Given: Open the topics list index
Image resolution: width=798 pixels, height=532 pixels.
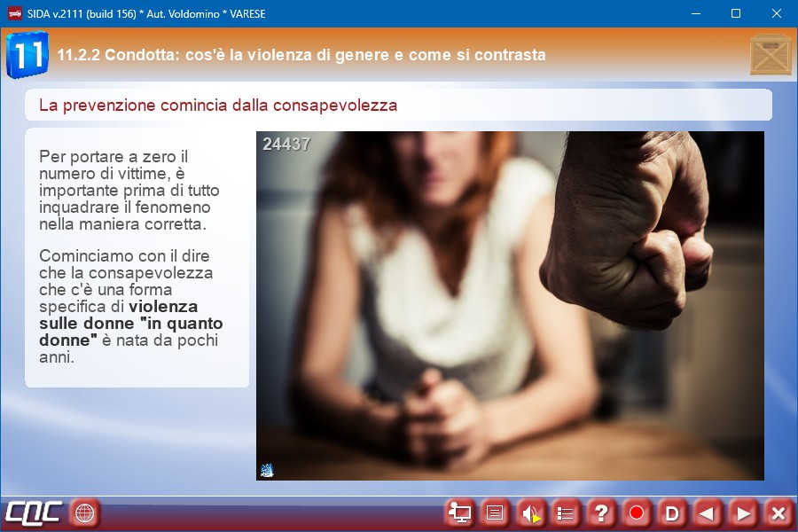Looking at the screenshot, I should tap(566, 512).
